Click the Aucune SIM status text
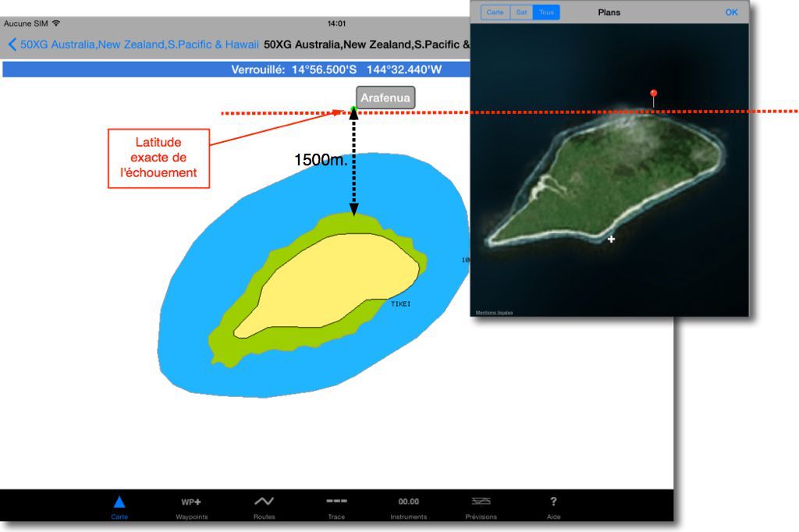The image size is (799, 532). pos(26,23)
